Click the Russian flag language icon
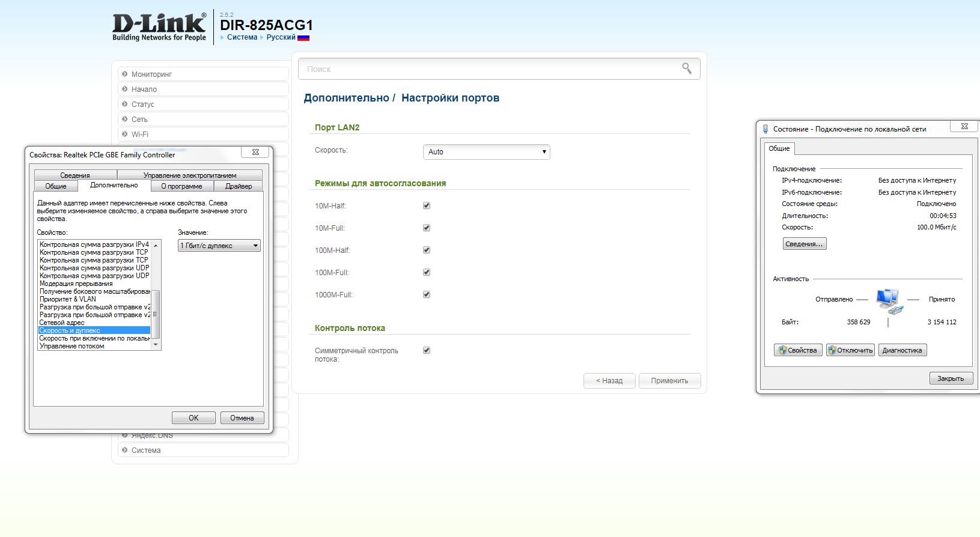 pos(303,38)
